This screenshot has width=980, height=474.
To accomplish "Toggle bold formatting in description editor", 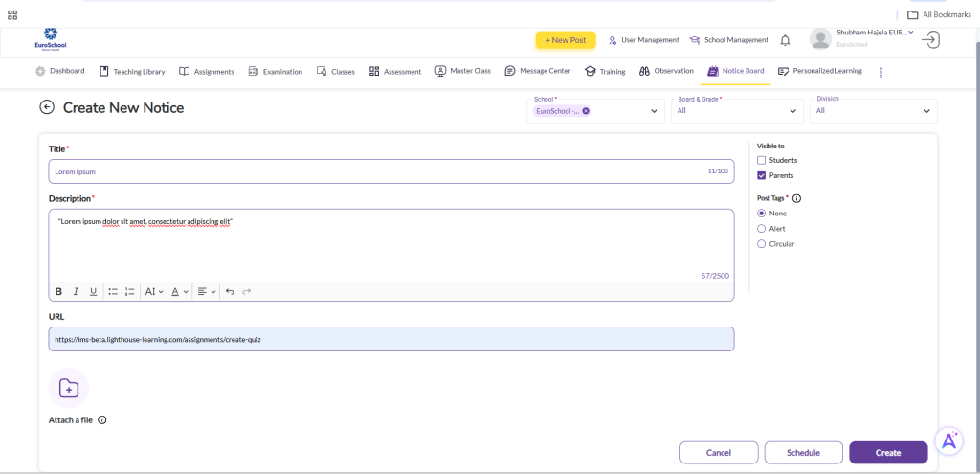I will coord(58,291).
